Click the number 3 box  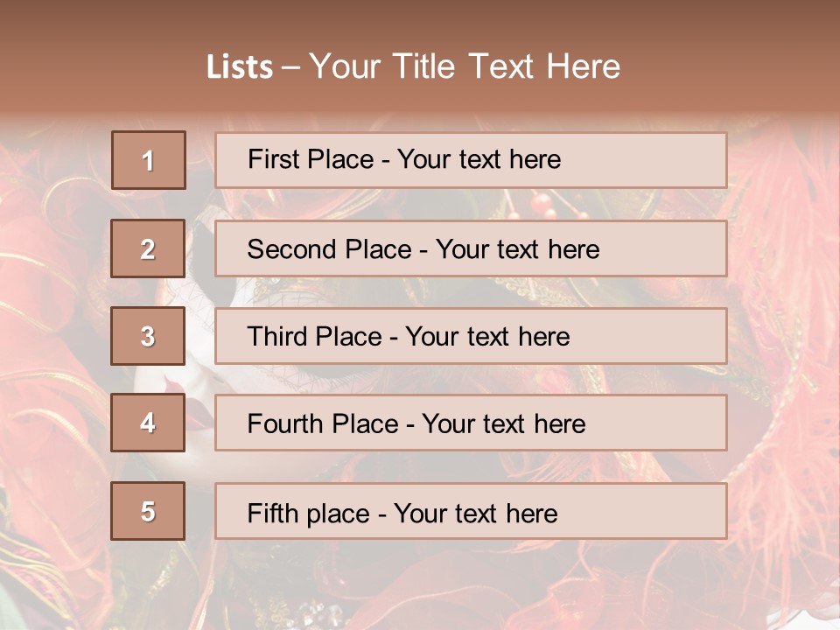pyautogui.click(x=148, y=336)
